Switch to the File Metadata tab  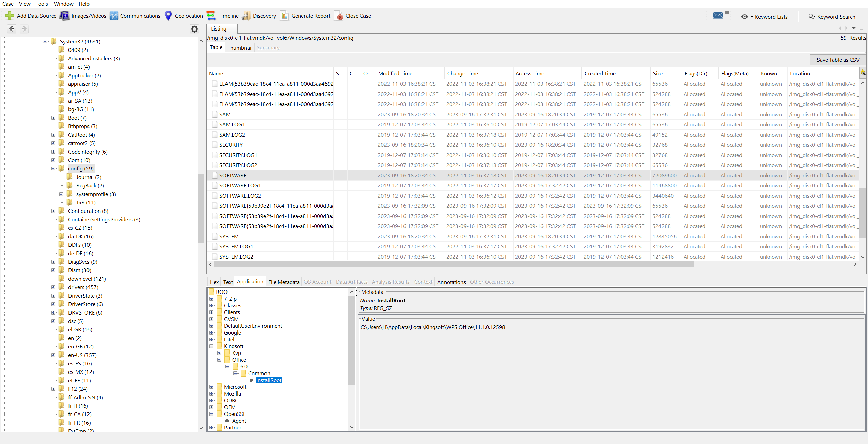(x=284, y=282)
